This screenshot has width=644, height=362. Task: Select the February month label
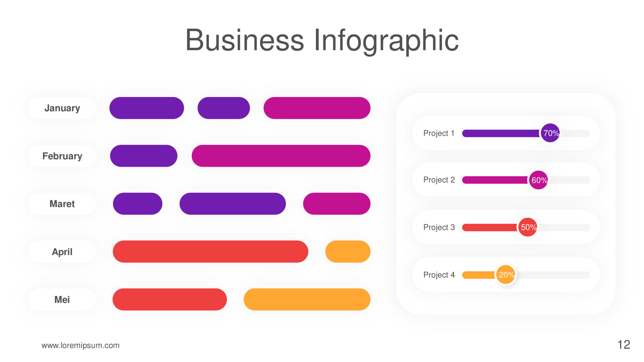point(62,156)
